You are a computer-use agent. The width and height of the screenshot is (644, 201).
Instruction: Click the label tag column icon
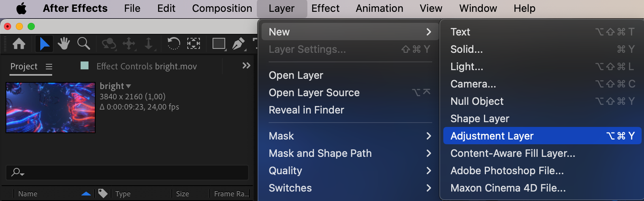(103, 193)
